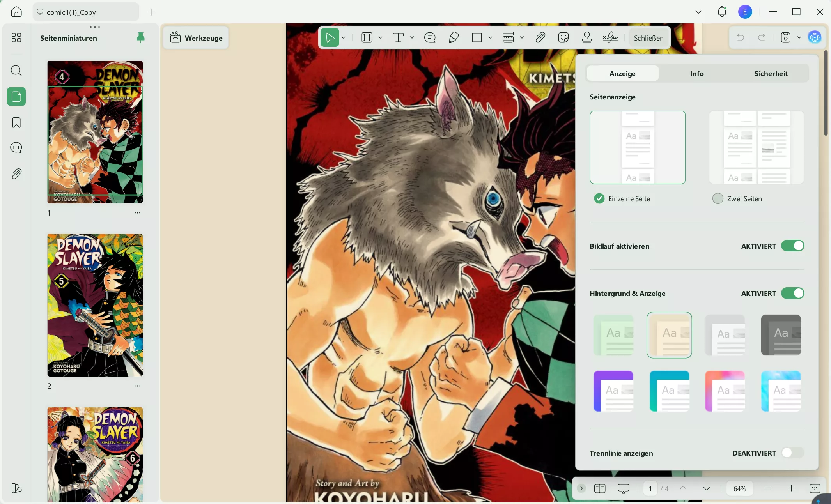Screen dimensions: 831x504
Task: Choose the pink gradient background theme
Action: coord(725,391)
